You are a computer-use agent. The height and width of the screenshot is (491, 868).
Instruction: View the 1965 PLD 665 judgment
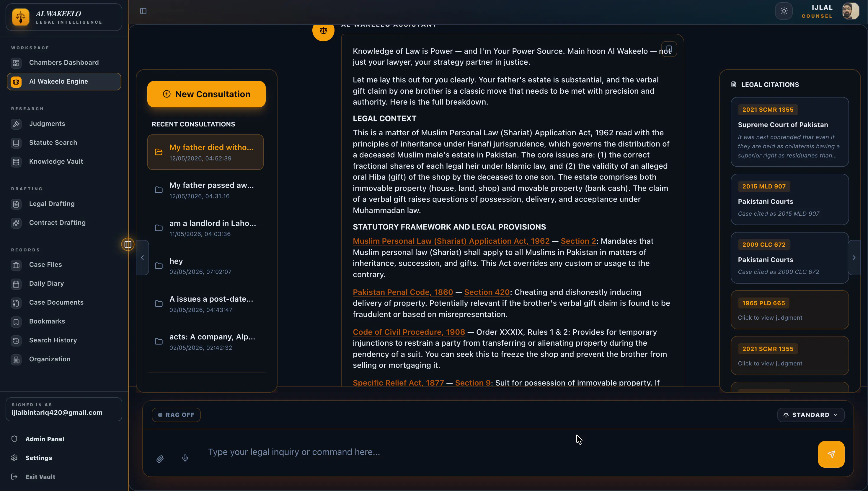789,310
